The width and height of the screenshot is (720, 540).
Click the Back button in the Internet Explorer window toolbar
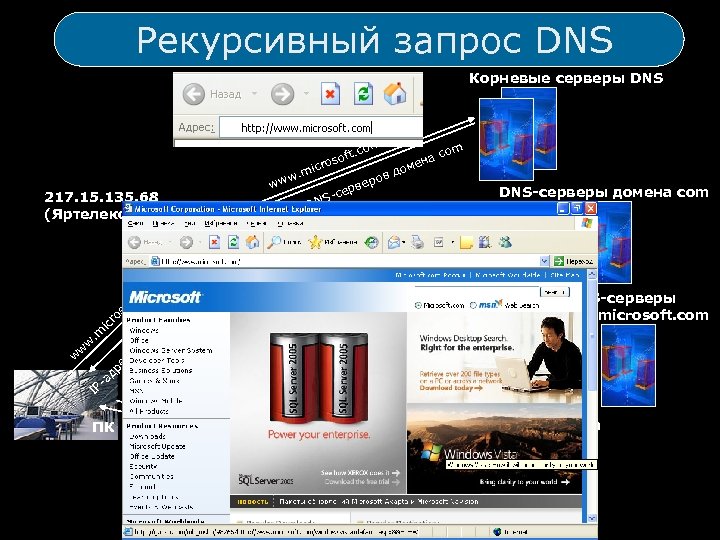(134, 242)
